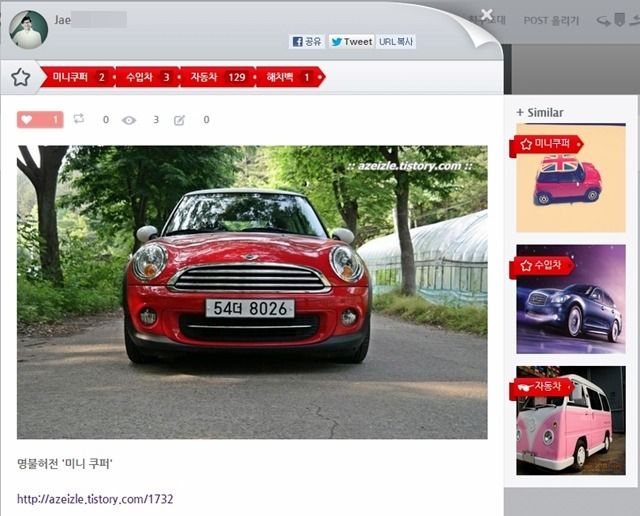Click the shield icon in background header
Screen dimensions: 640x516
(x=620, y=20)
